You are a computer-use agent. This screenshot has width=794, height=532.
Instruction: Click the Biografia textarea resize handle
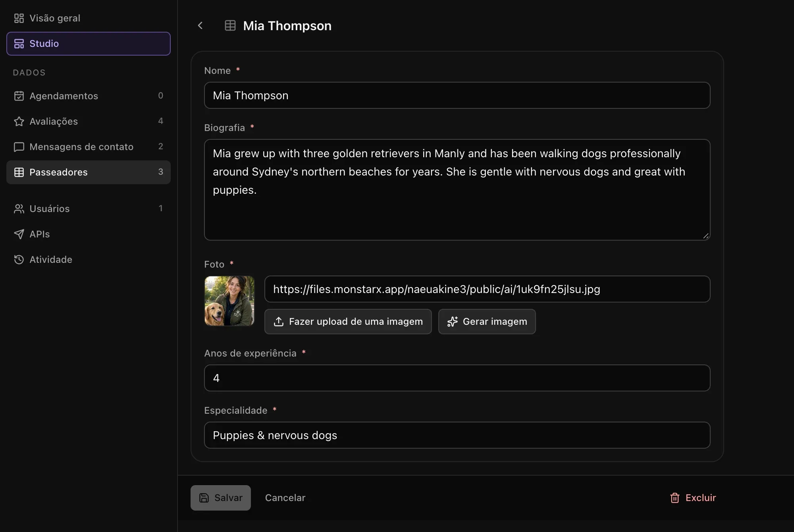[x=705, y=236]
